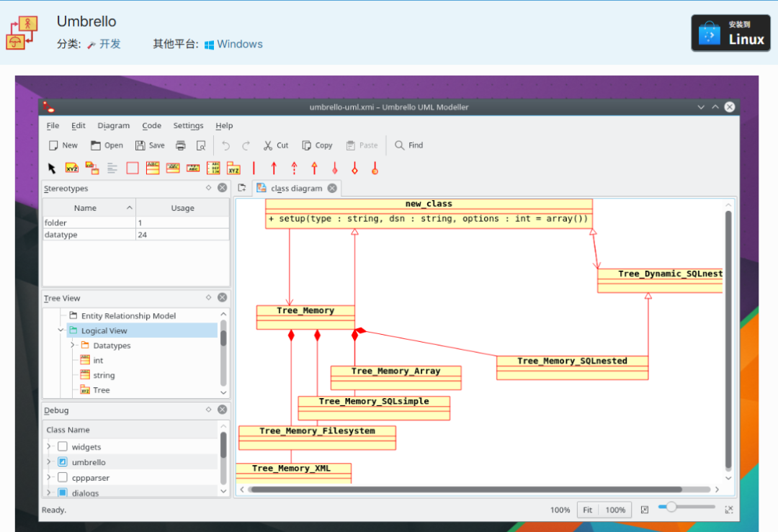Tick the widgets checkbox in Debug
Viewport: 778px width, 532px height.
pyautogui.click(x=63, y=447)
